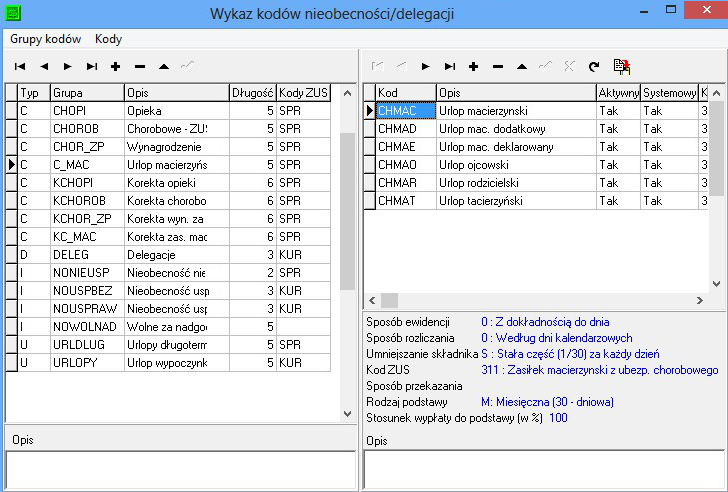Select the CHMAC code cell
Viewport: 728px width, 492px height.
[x=406, y=111]
